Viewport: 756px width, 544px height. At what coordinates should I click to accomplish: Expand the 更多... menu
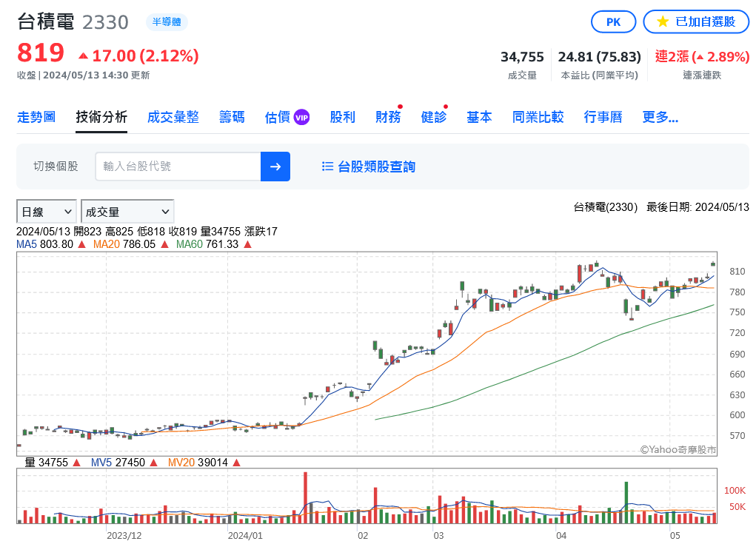[660, 117]
